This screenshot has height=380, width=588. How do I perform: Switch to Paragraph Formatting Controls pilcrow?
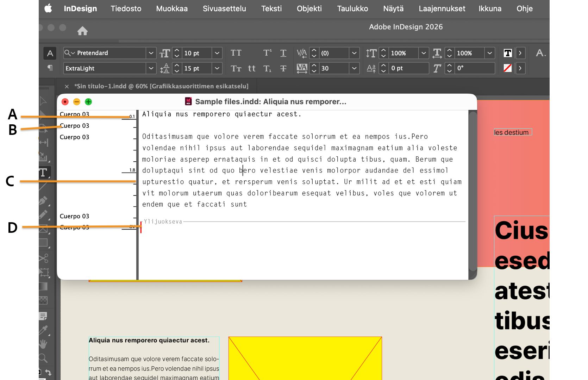pyautogui.click(x=50, y=68)
